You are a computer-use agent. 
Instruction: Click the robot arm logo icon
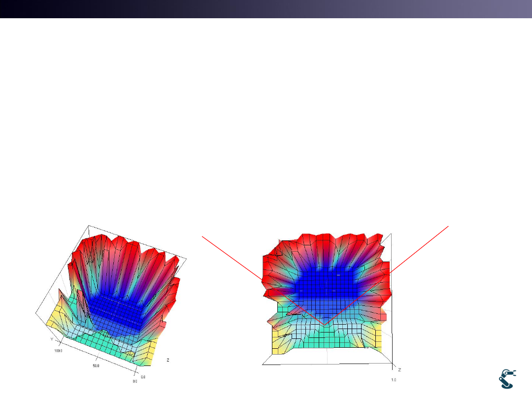tap(506, 379)
